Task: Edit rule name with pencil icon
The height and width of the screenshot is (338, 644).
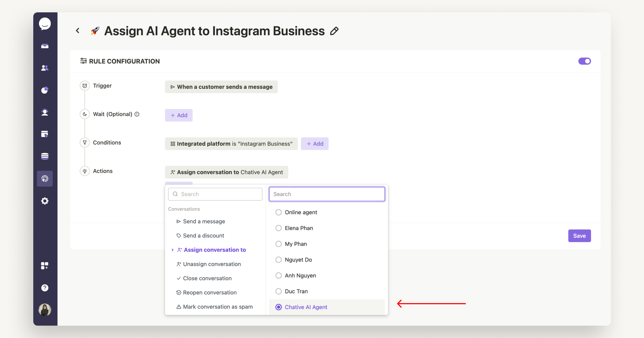Action: click(x=334, y=31)
